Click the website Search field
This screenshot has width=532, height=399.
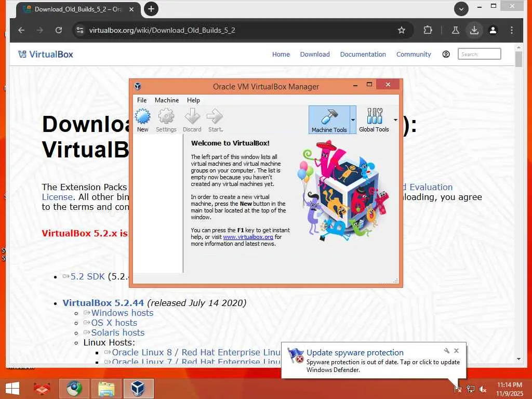click(479, 54)
